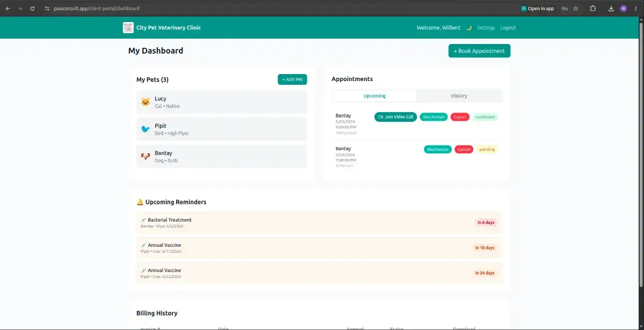
Task: Open Settings in the header
Action: (486, 28)
